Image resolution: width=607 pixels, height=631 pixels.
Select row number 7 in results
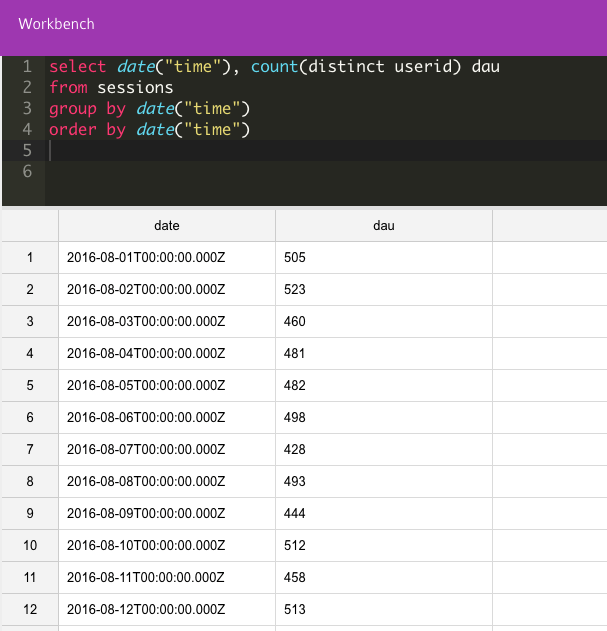pyautogui.click(x=30, y=450)
